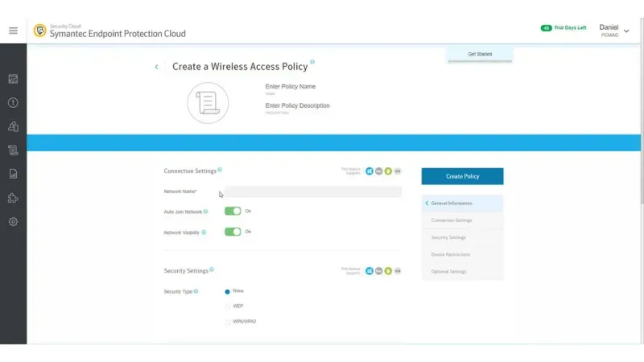Open the policies scroll icon in sidebar
Screen dimensions: 644x362
13,150
